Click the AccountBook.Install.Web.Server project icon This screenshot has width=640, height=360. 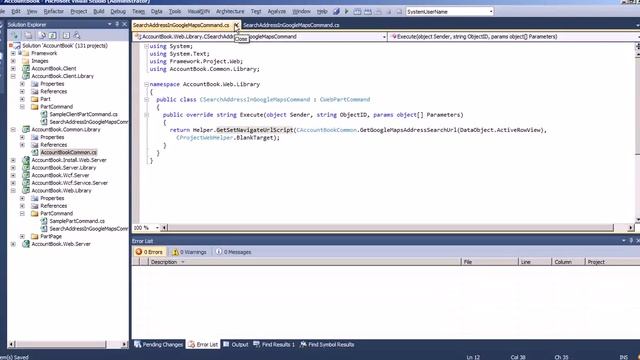click(x=26, y=160)
